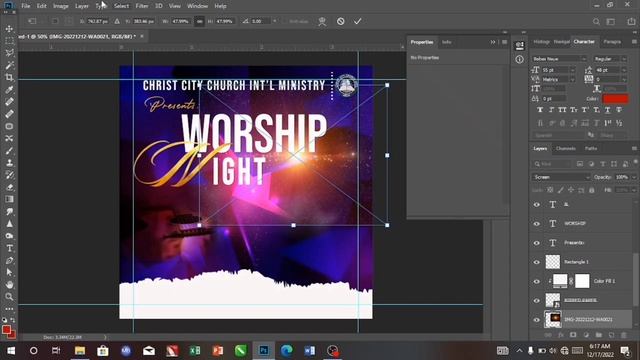The image size is (640, 360).
Task: Click the red text Color swatch
Action: 615,98
